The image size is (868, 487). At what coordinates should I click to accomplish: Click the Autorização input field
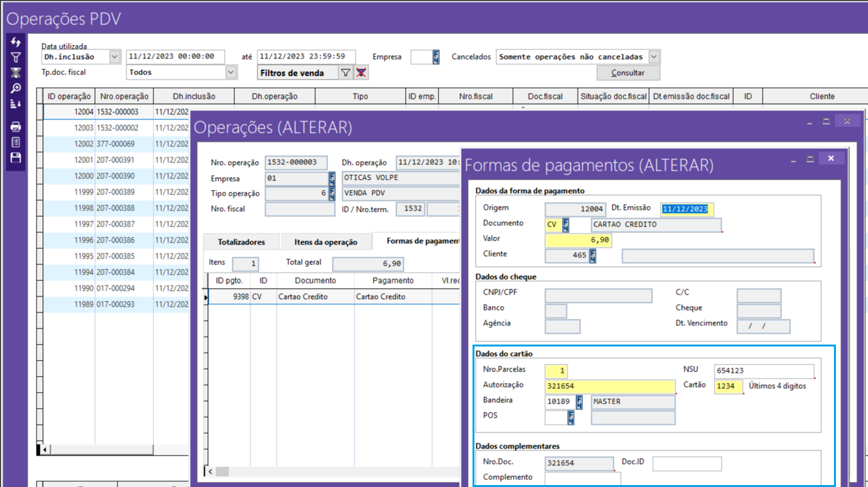[609, 386]
